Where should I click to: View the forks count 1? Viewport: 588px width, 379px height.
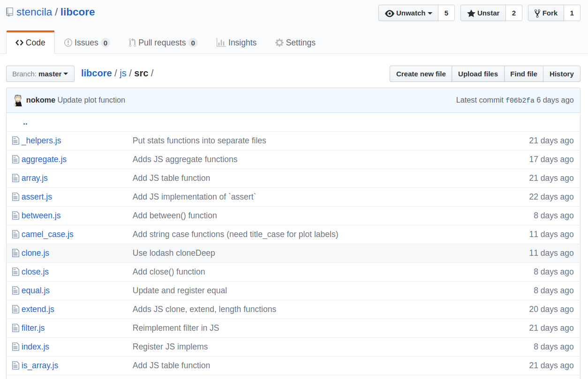point(572,13)
